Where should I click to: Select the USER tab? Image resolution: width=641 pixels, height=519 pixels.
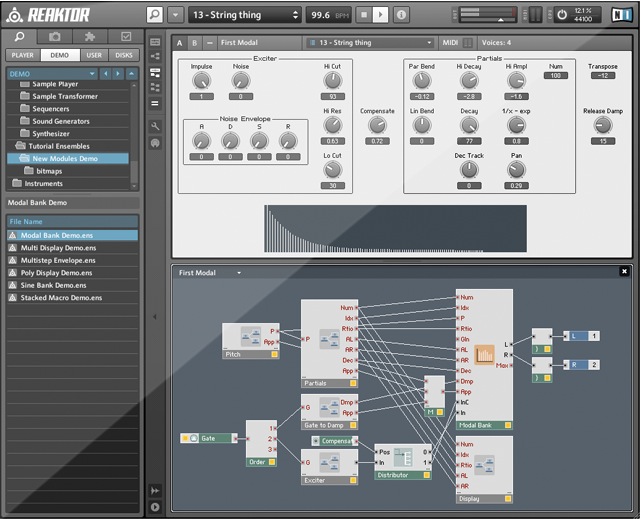94,55
